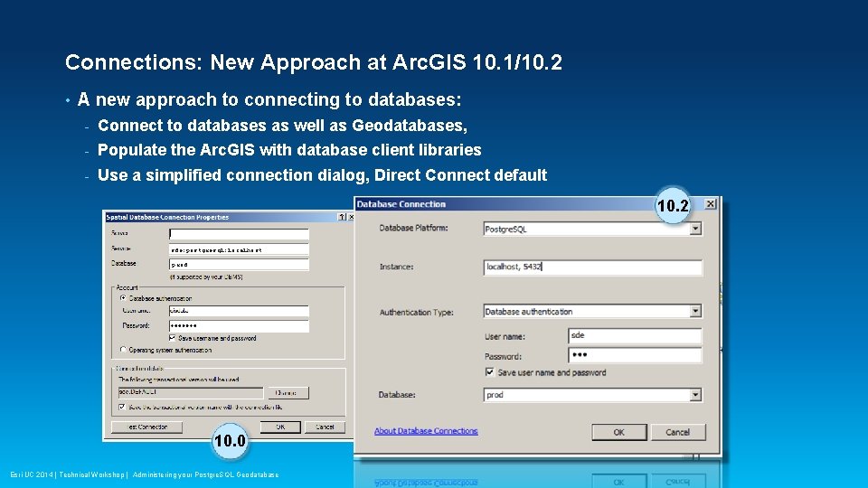This screenshot has height=488, width=868.
Task: Select Database authentication radio button
Action: [x=123, y=297]
